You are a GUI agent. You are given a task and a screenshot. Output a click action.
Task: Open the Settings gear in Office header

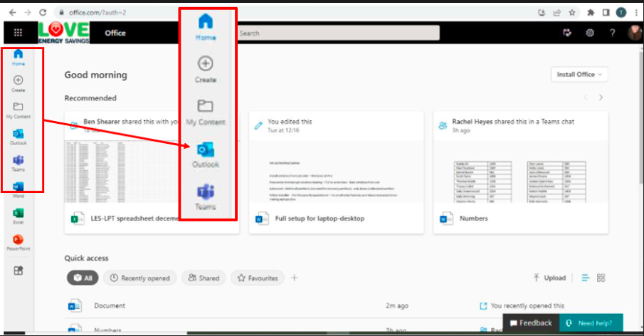click(590, 33)
